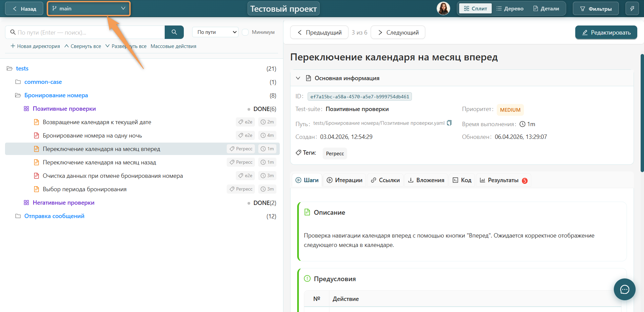Image resolution: width=644 pixels, height=312 pixels.
Task: Click file icon of Очистка данных при отмене
Action: [37, 176]
